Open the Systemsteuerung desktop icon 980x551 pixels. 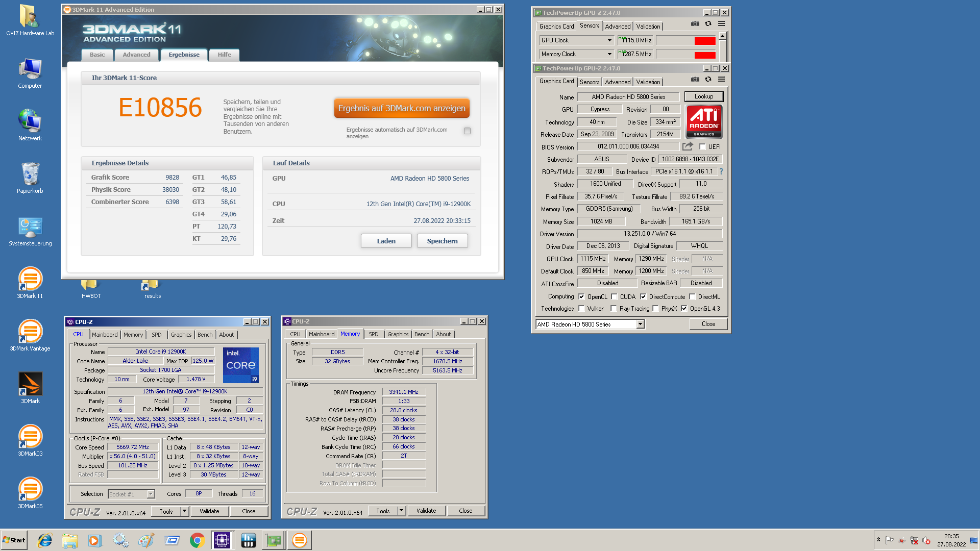pos(30,231)
